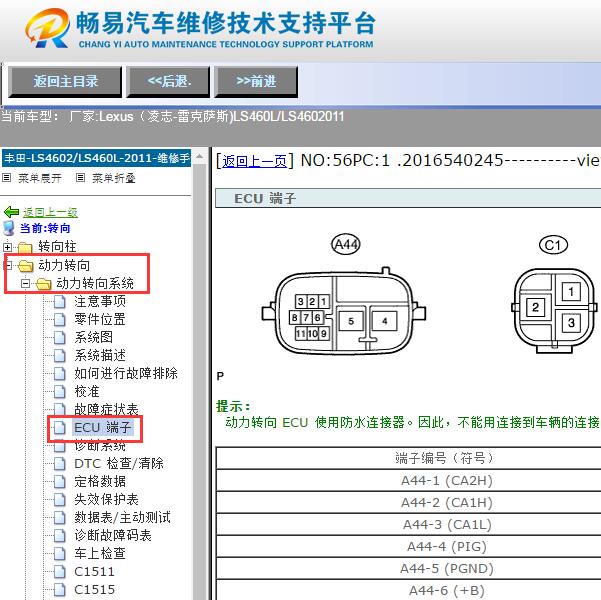Select the ECU 端子 tree item
The image size is (601, 600).
pos(103,427)
